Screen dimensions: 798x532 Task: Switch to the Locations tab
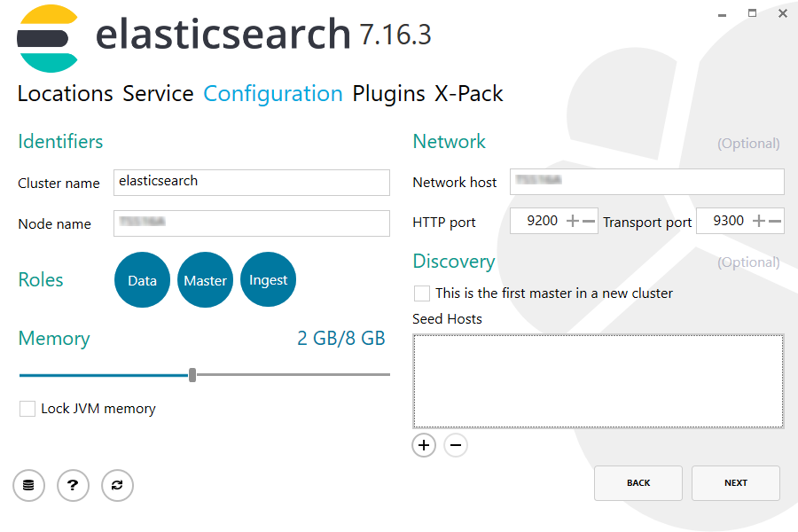click(x=65, y=93)
